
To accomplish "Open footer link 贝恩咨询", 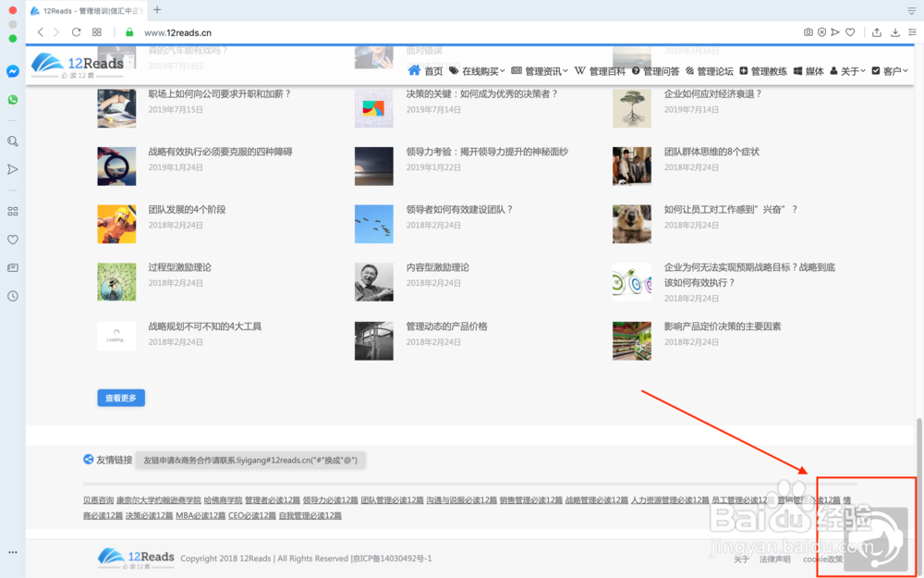I will coord(99,500).
